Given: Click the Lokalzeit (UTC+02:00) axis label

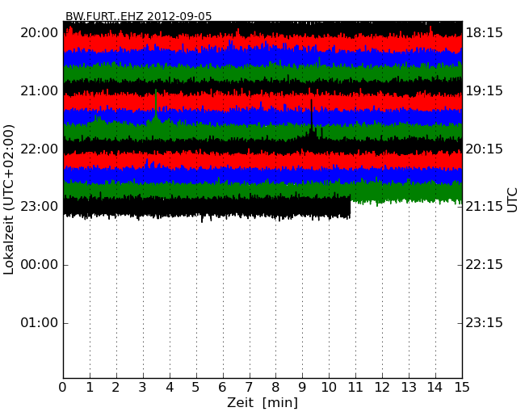Looking at the screenshot, I should (9, 199).
